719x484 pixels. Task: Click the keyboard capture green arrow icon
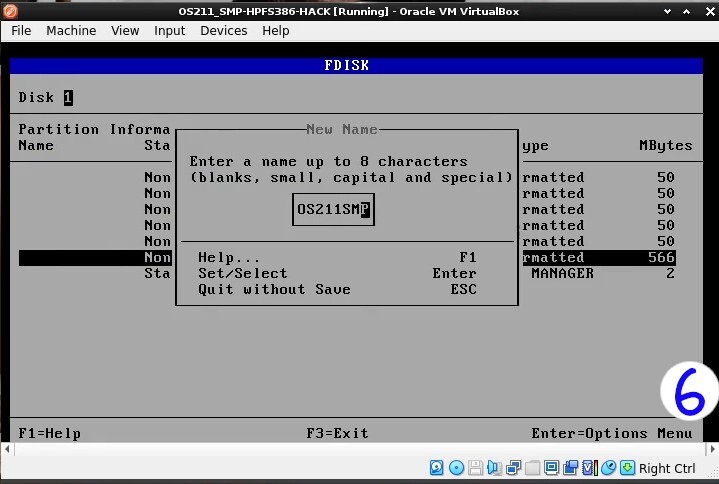click(x=627, y=468)
